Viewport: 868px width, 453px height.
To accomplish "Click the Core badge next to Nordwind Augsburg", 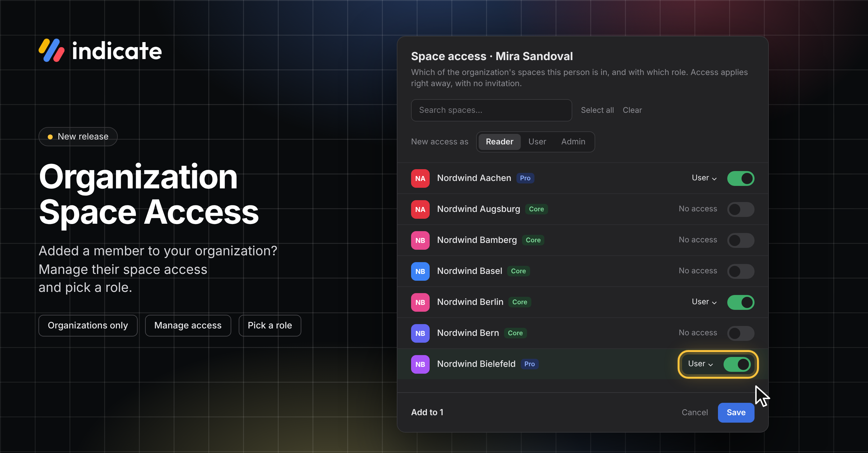I will (x=536, y=209).
